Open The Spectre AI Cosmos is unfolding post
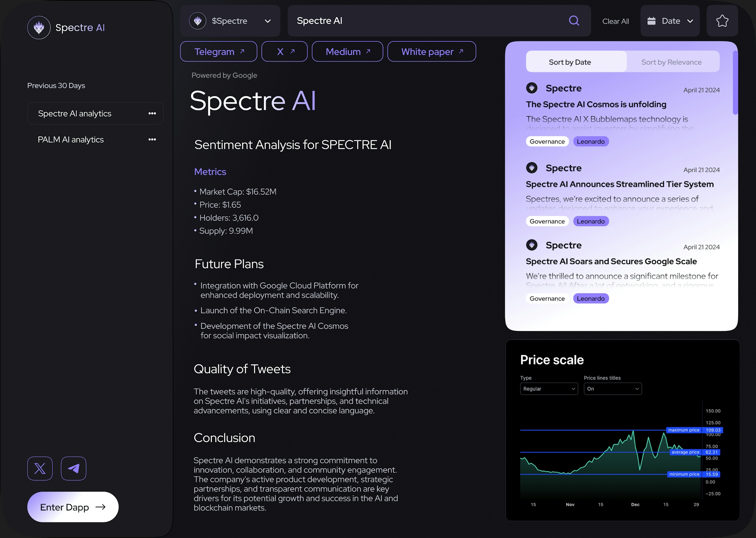Screen dimensions: 756x538 click(596, 104)
